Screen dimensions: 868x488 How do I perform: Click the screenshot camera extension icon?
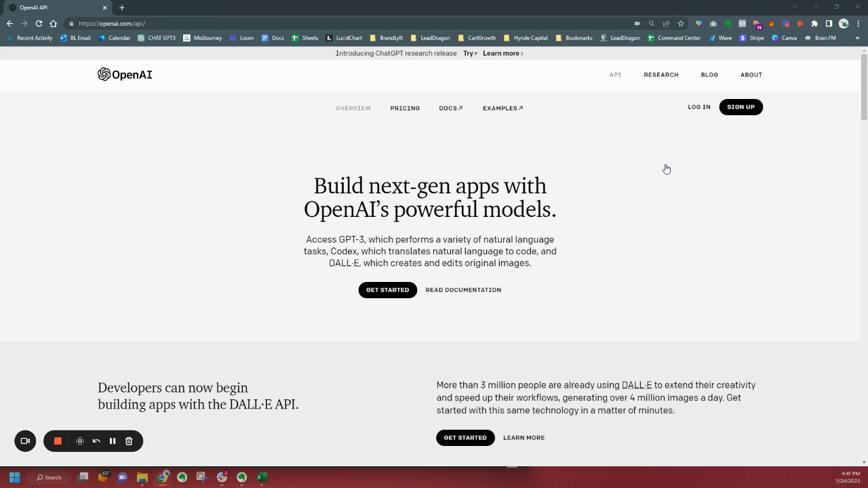click(713, 23)
